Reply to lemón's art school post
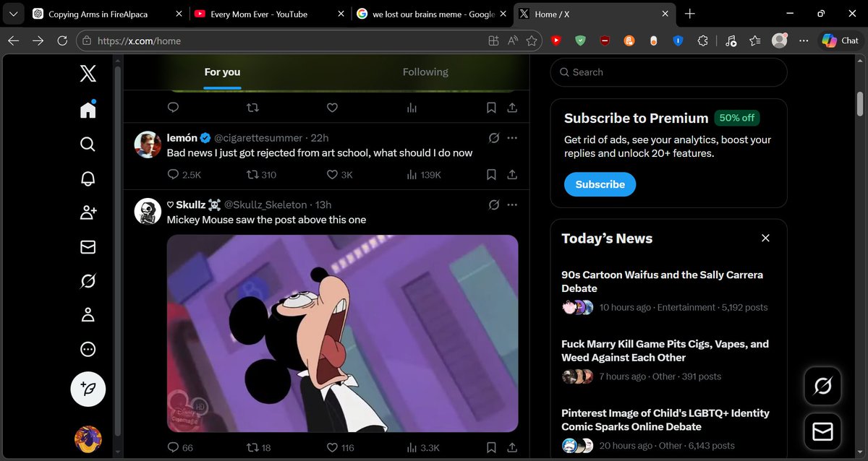Image resolution: width=868 pixels, height=461 pixels. (x=184, y=174)
